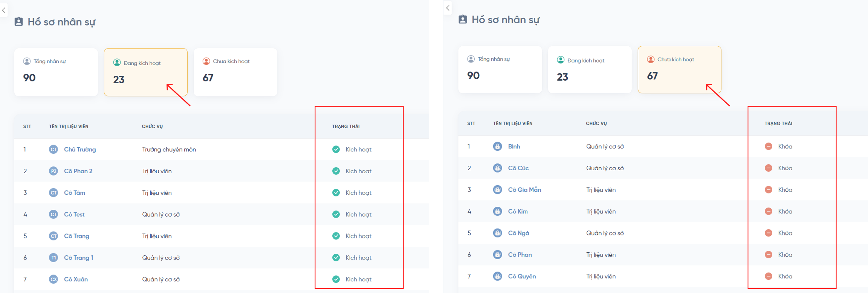Viewport: 868px width, 293px height.
Task: Click the lock avatar beside Bình
Action: 497,146
